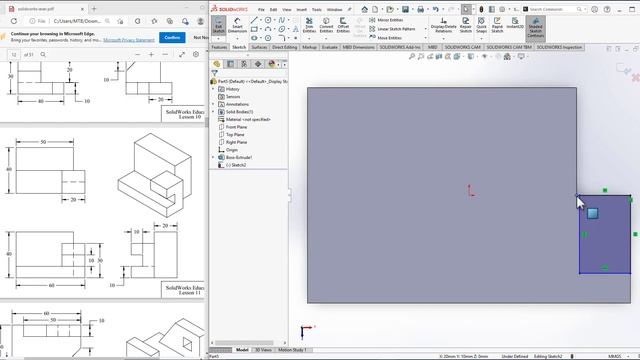Open a new tab in Edge

94,9
